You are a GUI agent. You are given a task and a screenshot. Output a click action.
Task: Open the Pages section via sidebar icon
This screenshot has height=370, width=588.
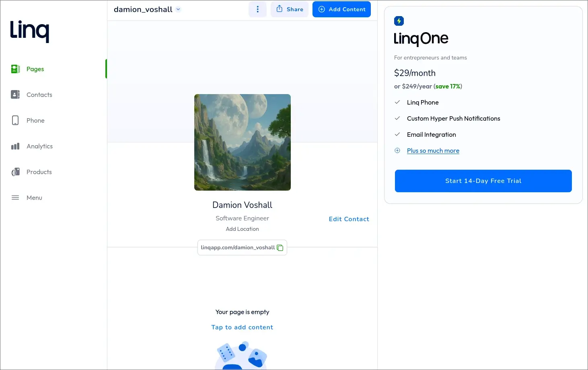[x=15, y=69]
